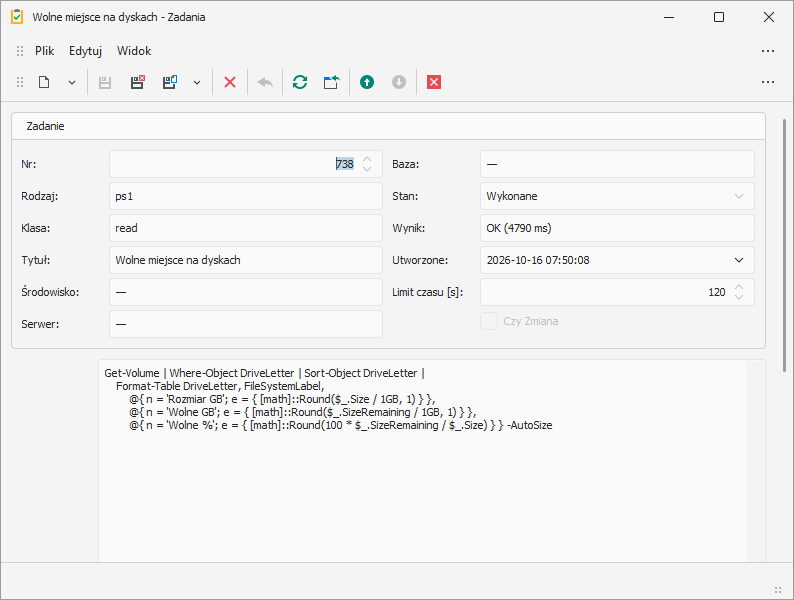Click the Serwer field
794x600 pixels.
tap(246, 324)
